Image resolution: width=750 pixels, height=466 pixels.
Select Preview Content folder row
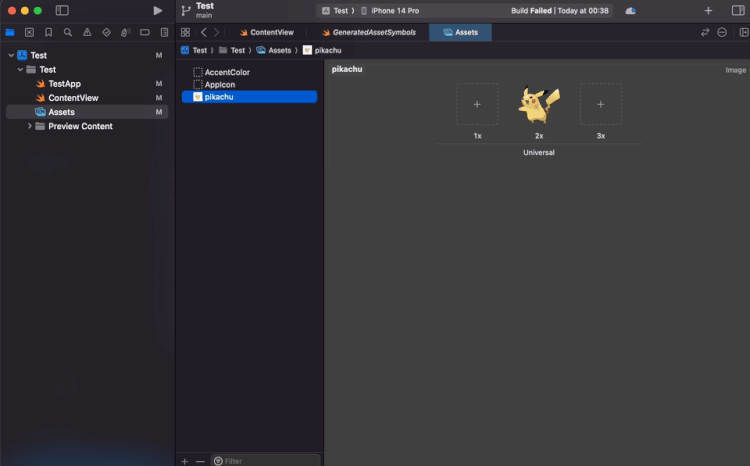tap(87, 126)
